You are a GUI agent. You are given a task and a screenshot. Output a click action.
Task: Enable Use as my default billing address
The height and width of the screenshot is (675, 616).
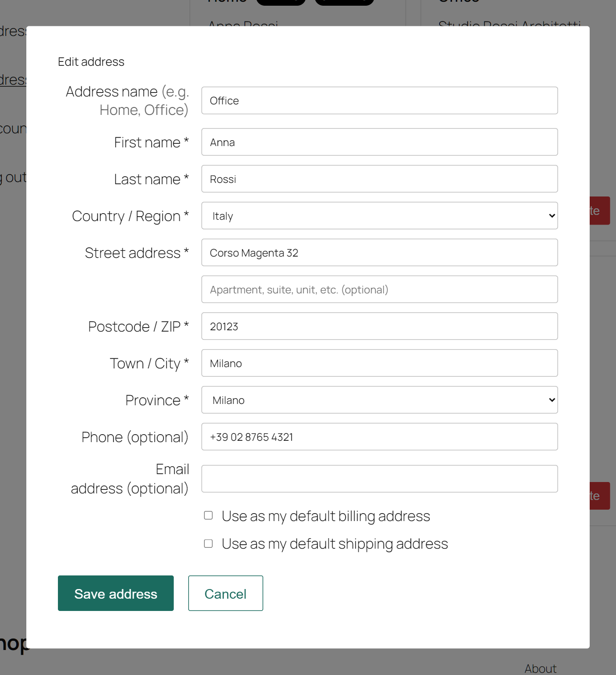coord(208,515)
